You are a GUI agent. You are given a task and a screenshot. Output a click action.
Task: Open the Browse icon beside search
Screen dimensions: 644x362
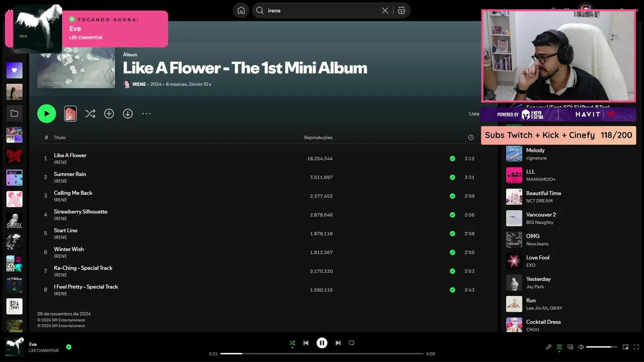pyautogui.click(x=401, y=11)
